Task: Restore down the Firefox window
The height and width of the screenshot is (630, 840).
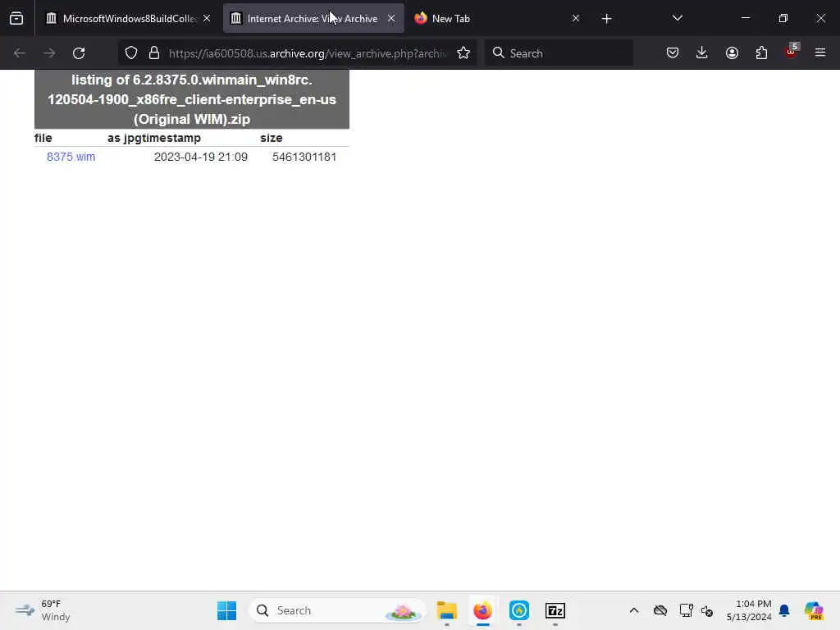Action: coord(783,18)
